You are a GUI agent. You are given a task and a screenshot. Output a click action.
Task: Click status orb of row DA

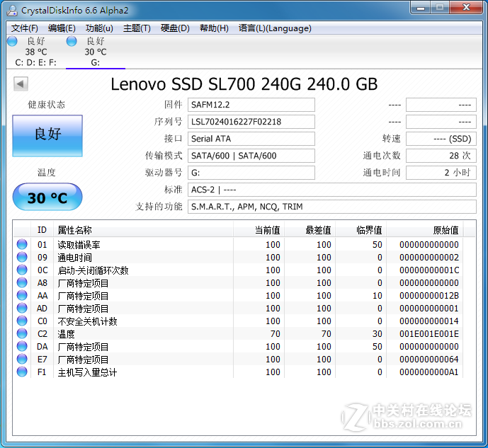tap(22, 346)
